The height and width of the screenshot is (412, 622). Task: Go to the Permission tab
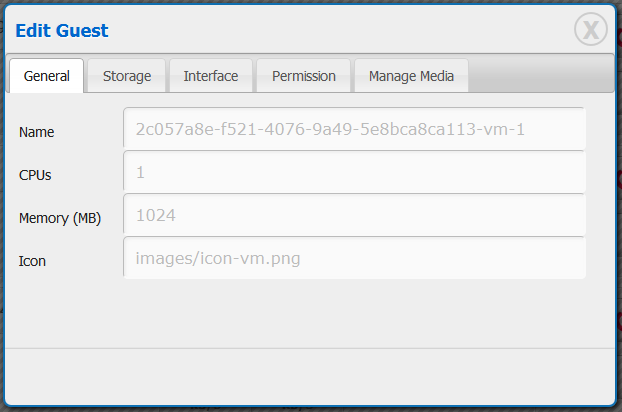click(x=303, y=76)
